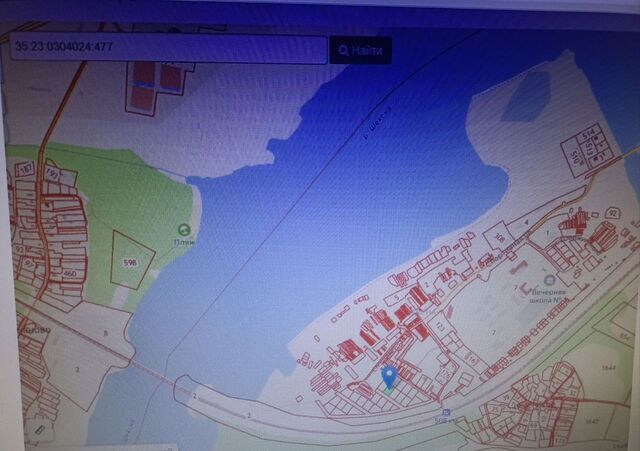
Task: Select parcel labeled 510
Action: pyautogui.click(x=576, y=156)
